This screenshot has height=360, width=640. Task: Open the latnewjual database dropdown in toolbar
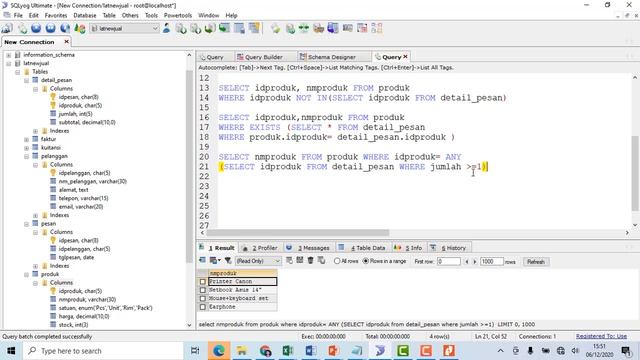pos(155,29)
